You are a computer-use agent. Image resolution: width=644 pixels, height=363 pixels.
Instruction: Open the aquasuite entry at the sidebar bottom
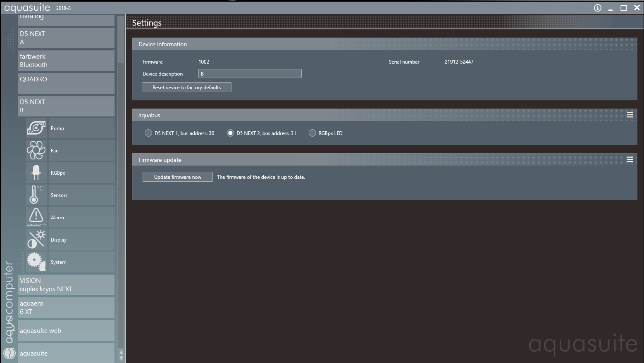(66, 353)
